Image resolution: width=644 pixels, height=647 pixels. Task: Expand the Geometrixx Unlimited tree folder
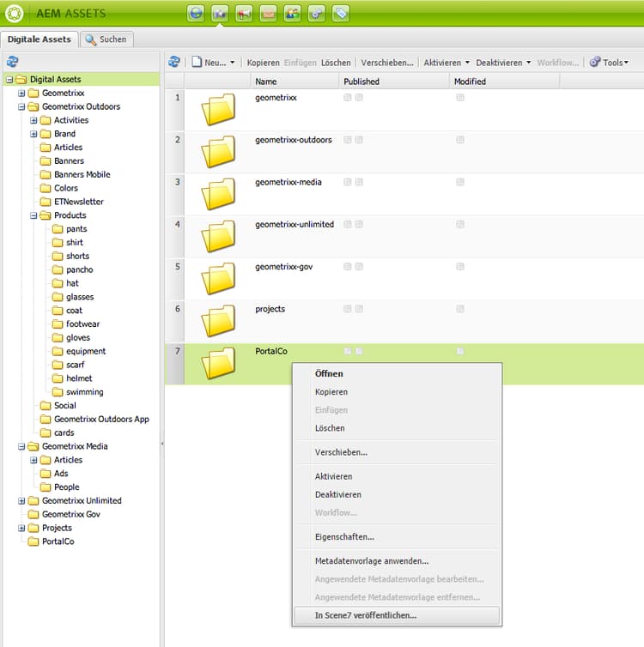tap(21, 501)
